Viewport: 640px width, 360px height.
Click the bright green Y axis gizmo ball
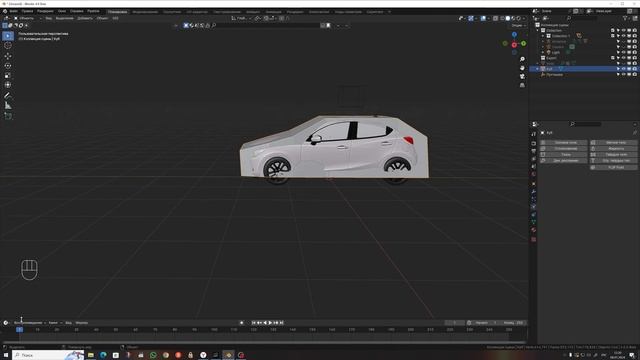(x=524, y=43)
